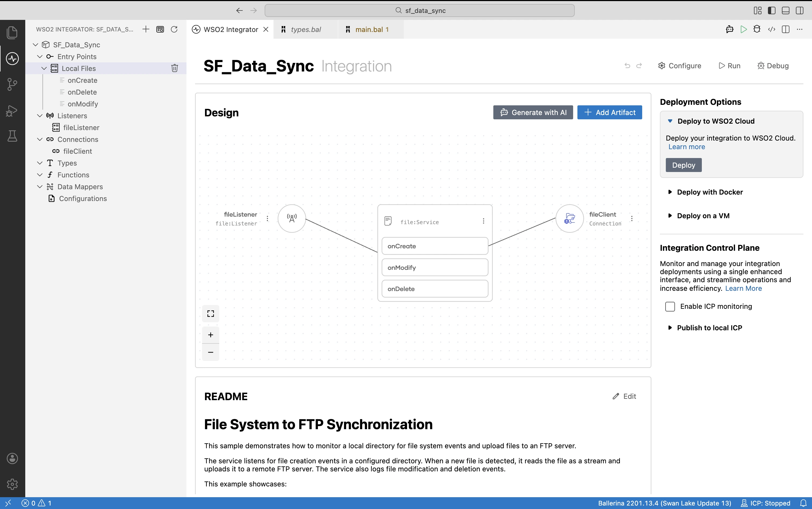This screenshot has width=812, height=509.
Task: Open fileListener node options menu
Action: pyautogui.click(x=268, y=218)
